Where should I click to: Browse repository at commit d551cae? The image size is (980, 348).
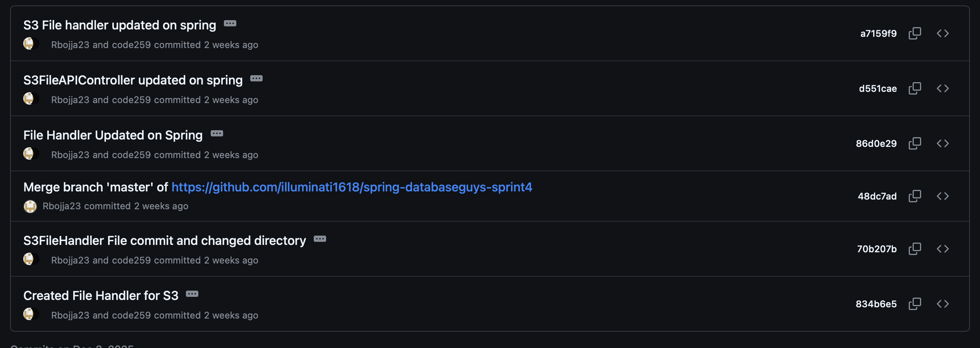point(942,88)
